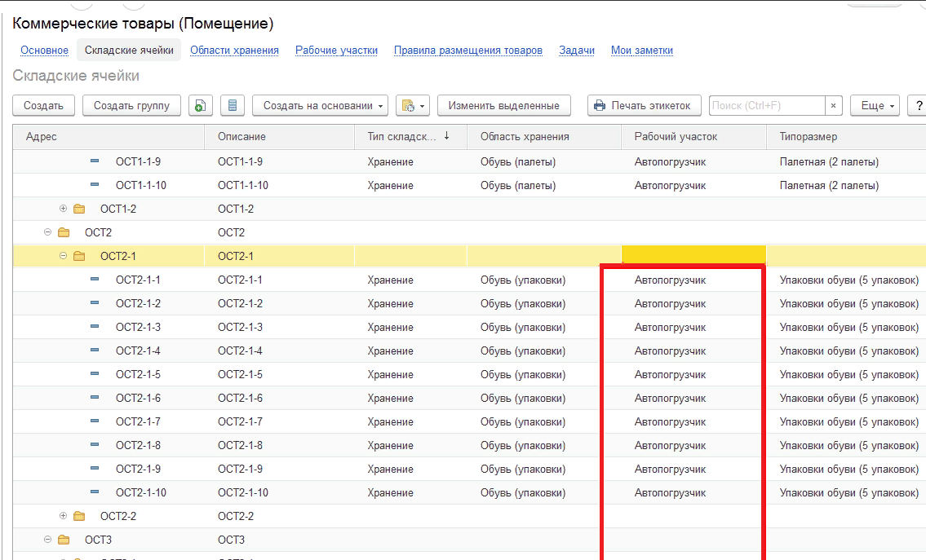
Task: Click the folder icon of ОСТ1-2 group
Action: coord(79,209)
